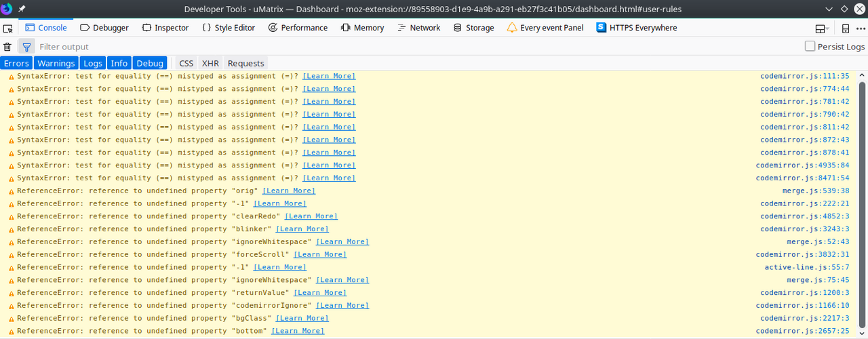Toggle the Warnings filter
868x339 pixels.
[56, 63]
